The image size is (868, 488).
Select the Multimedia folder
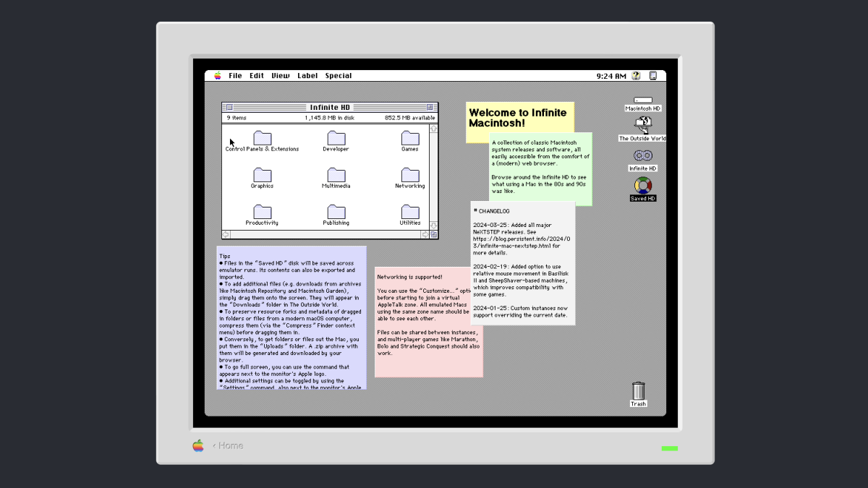click(x=336, y=178)
